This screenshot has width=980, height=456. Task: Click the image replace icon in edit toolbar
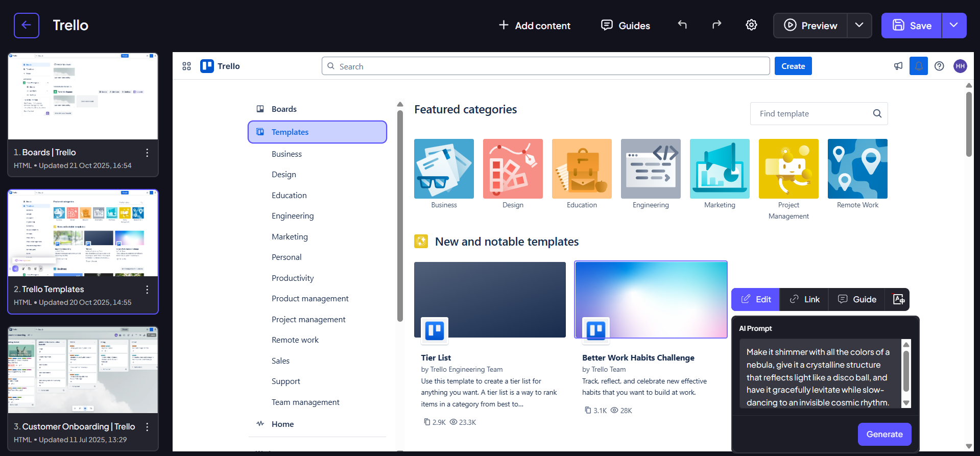[x=898, y=299]
